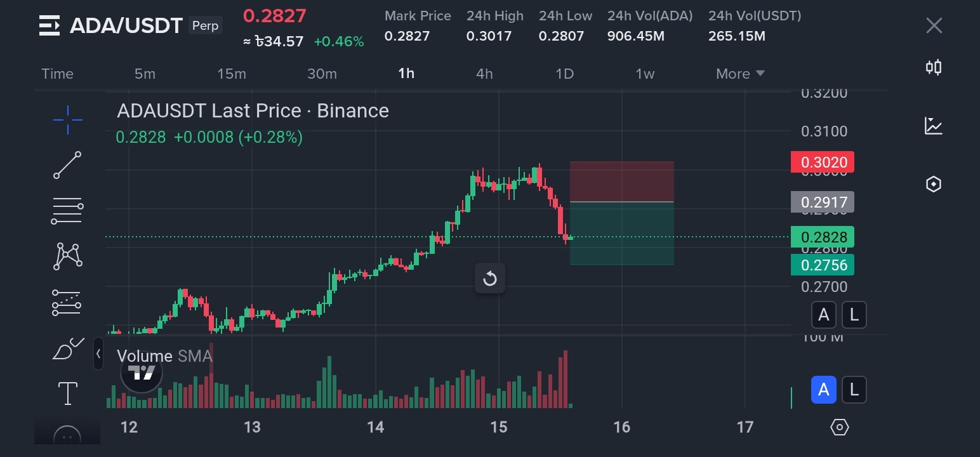The width and height of the screenshot is (980, 457).
Task: Open the long position forecasting tool
Action: click(x=67, y=303)
